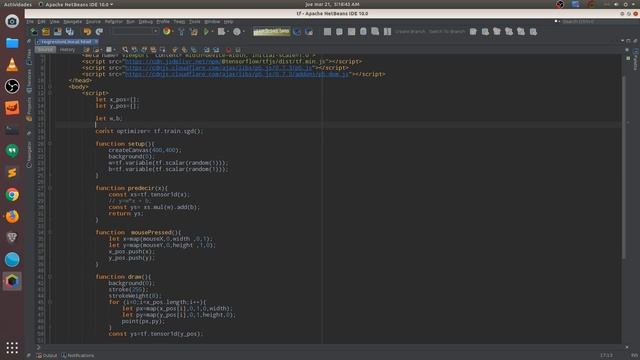640x360 pixels.
Task: Open the File menu
Action: tap(30, 22)
